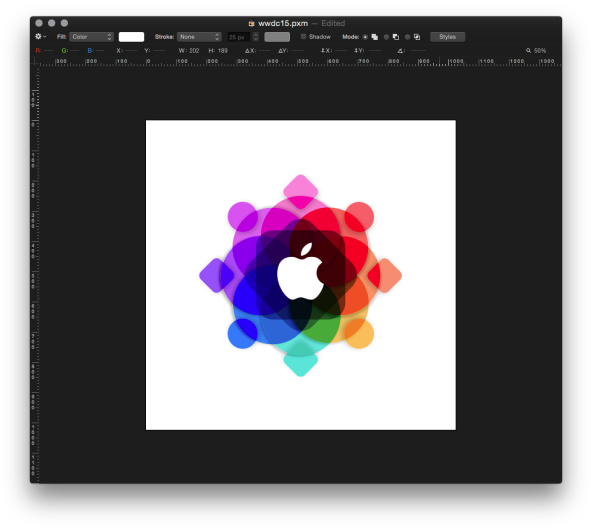Screen dimensions: 591x528
Task: Select the third Mode radio button
Action: [x=407, y=37]
